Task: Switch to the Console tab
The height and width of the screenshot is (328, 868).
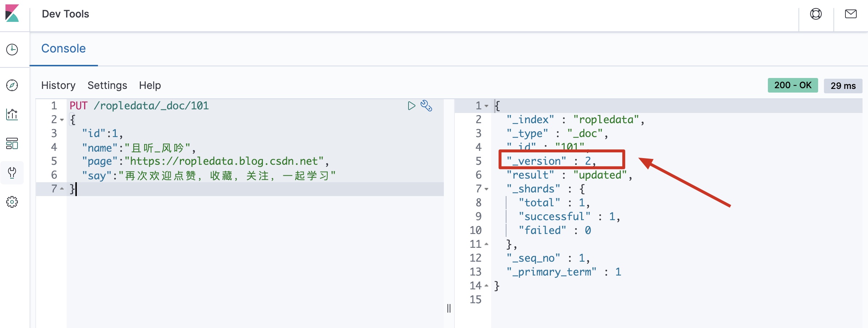Action: click(64, 48)
